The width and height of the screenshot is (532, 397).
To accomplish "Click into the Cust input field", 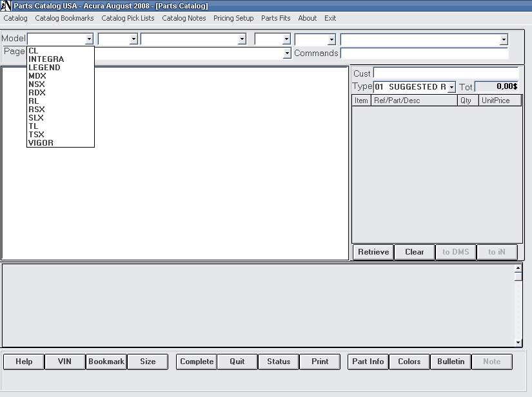I will pyautogui.click(x=446, y=73).
